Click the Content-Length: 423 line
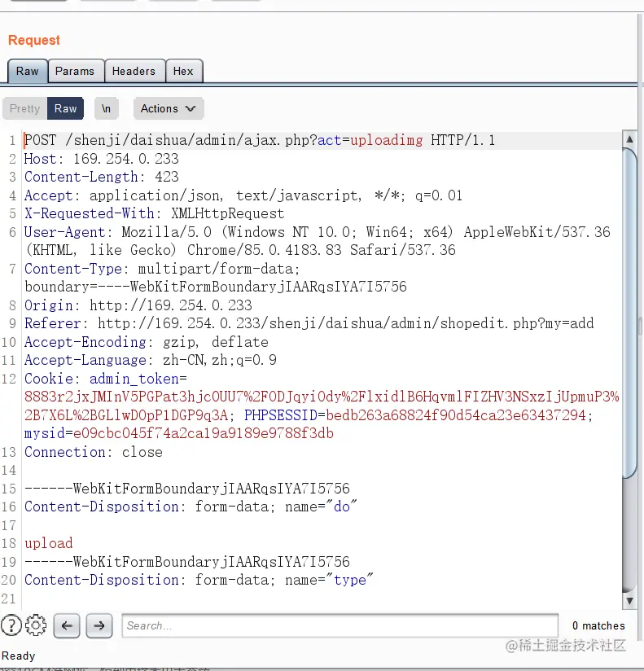This screenshot has height=671, width=644. coord(102,177)
